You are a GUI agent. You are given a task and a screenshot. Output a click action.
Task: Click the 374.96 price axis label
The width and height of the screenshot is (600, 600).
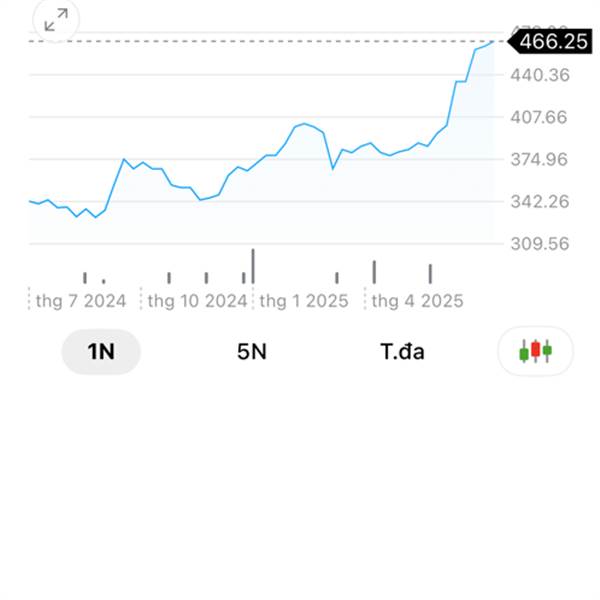click(539, 159)
